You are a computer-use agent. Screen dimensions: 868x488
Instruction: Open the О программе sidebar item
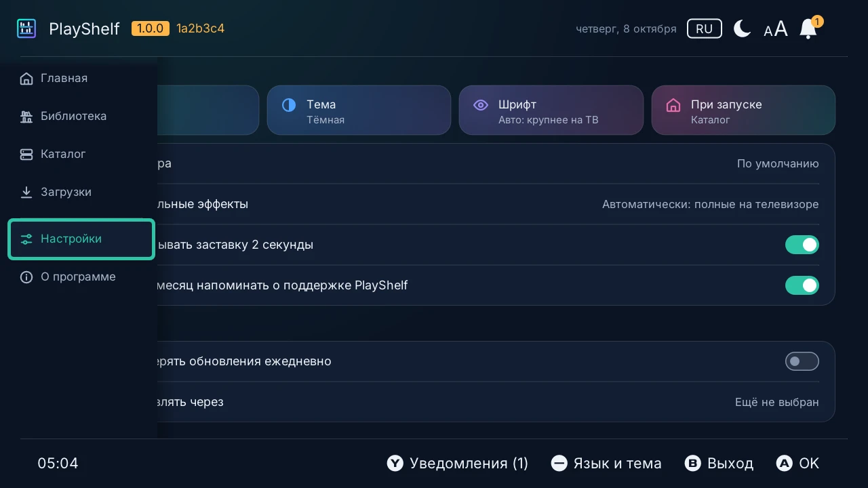pyautogui.click(x=81, y=277)
